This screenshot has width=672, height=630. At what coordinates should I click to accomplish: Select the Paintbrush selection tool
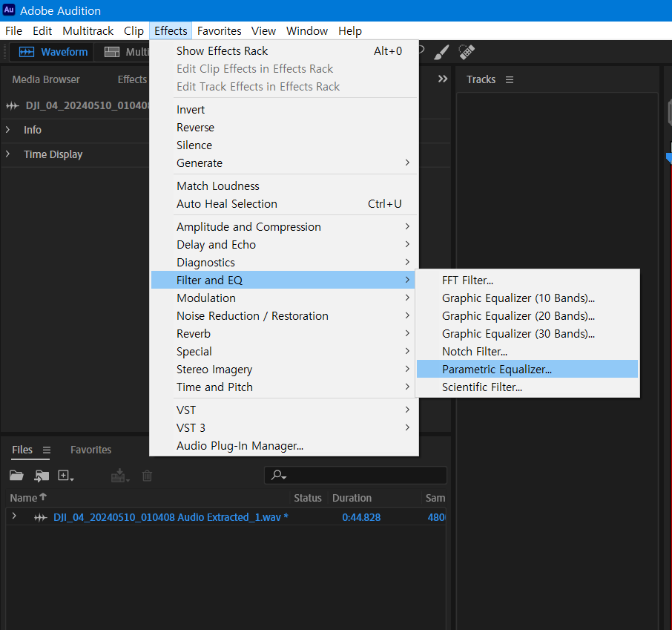441,53
